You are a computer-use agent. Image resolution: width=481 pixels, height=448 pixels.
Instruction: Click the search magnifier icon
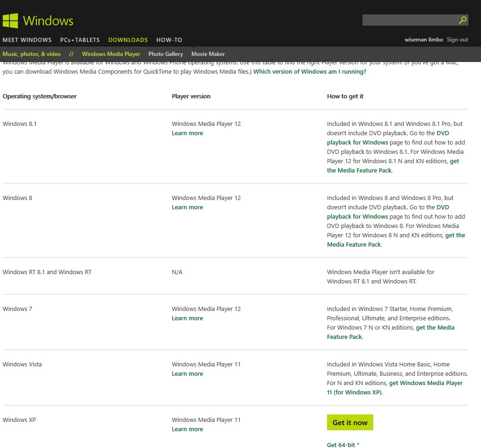pos(463,20)
